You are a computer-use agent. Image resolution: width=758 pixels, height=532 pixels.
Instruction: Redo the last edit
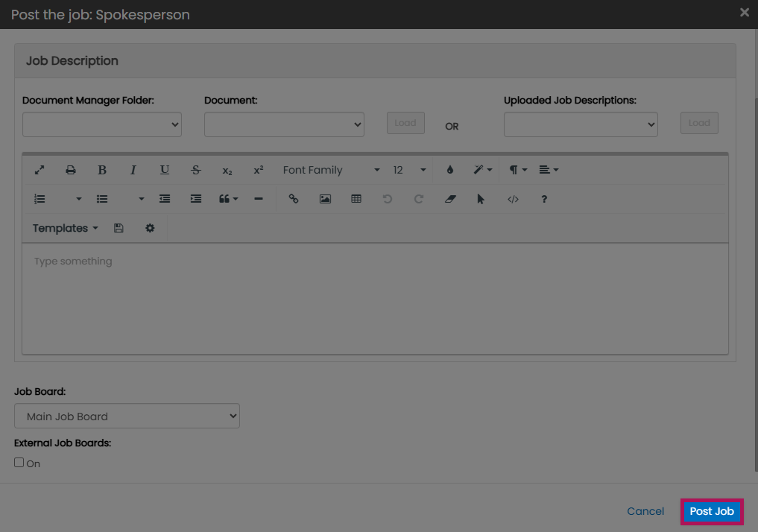pyautogui.click(x=419, y=199)
